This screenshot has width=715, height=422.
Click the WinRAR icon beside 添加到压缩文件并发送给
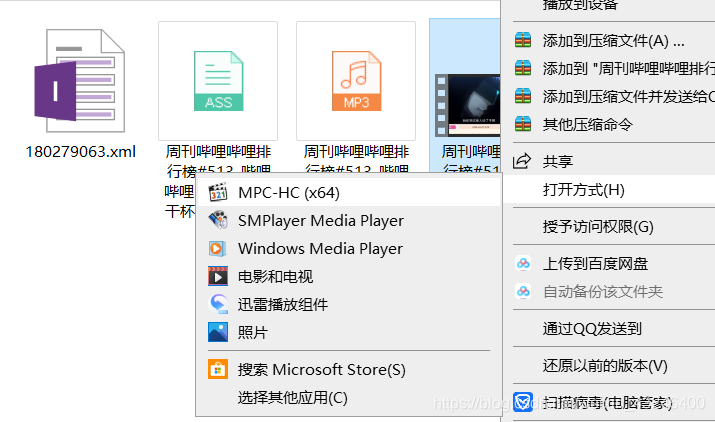click(523, 96)
